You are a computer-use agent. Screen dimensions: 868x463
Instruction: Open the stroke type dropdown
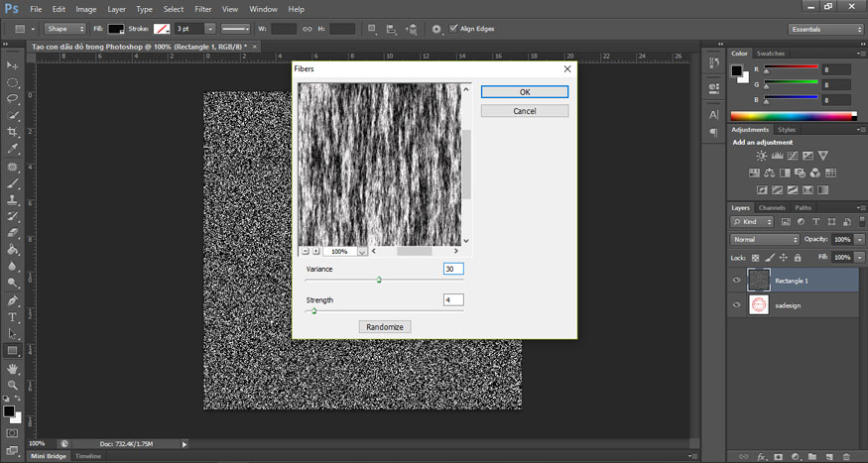[x=235, y=29]
